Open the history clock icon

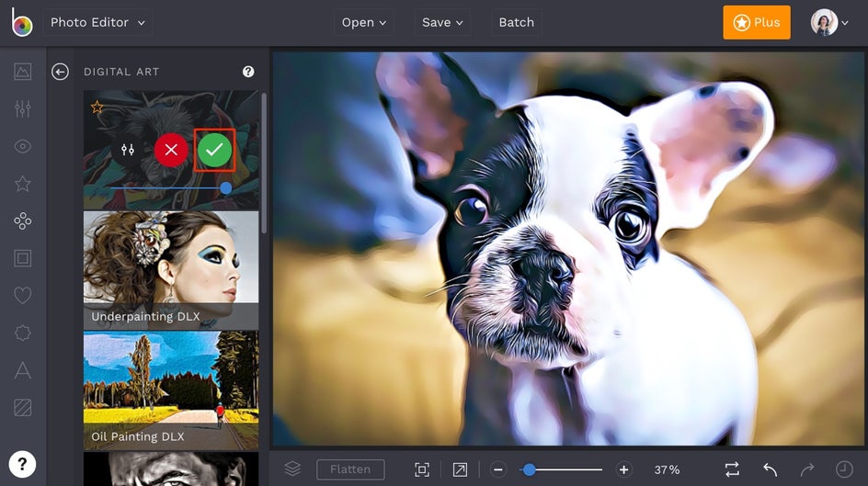(844, 469)
